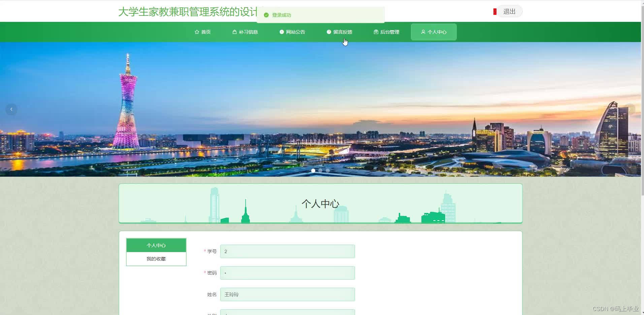The height and width of the screenshot is (315, 644).
Task: Switch to the 我的收藏 sidebar tab
Action: 156,258
